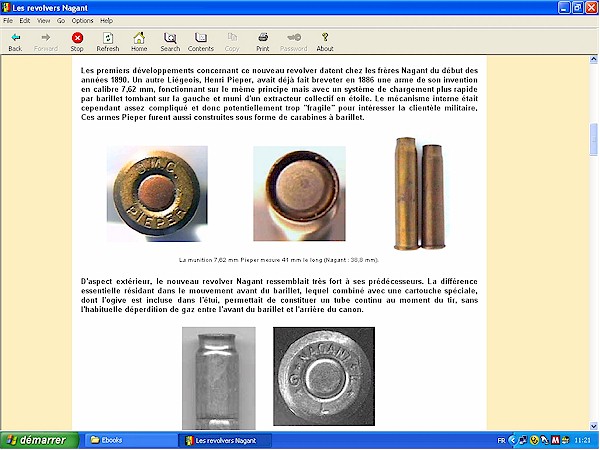Open the Search tool icon
Viewport: 600px width, 450px height.
click(x=170, y=38)
